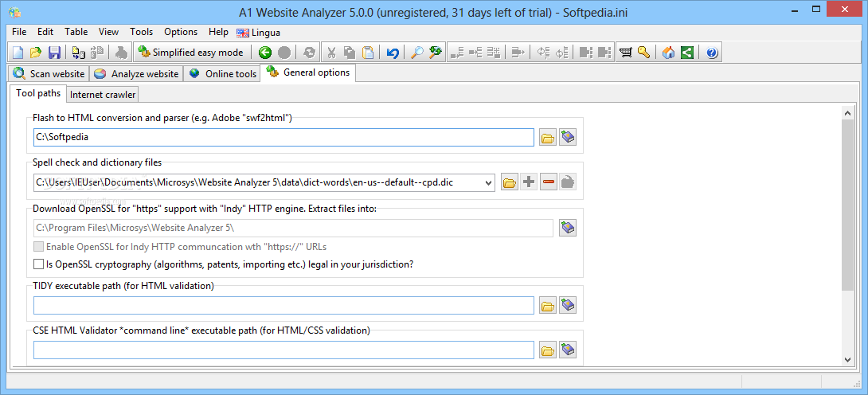Viewport: 868px width, 395px height.
Task: Open the File menu
Action: 19,32
